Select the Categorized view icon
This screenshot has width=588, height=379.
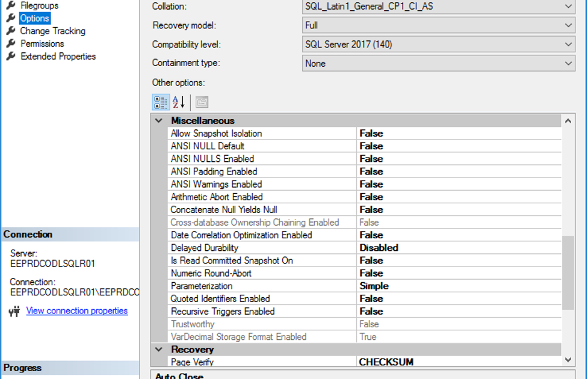[x=161, y=102]
